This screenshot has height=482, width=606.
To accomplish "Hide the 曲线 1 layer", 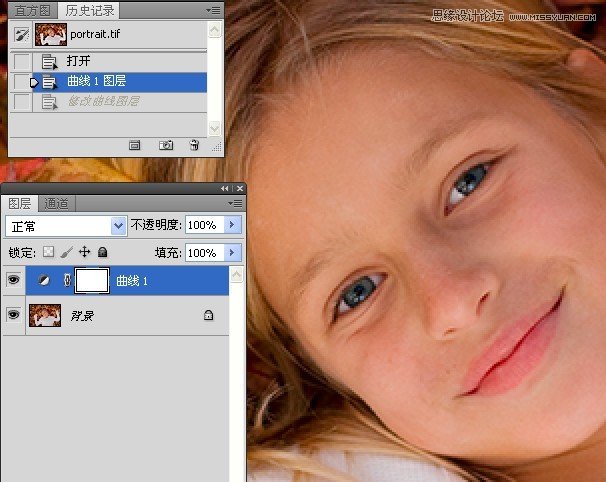I will tap(14, 279).
